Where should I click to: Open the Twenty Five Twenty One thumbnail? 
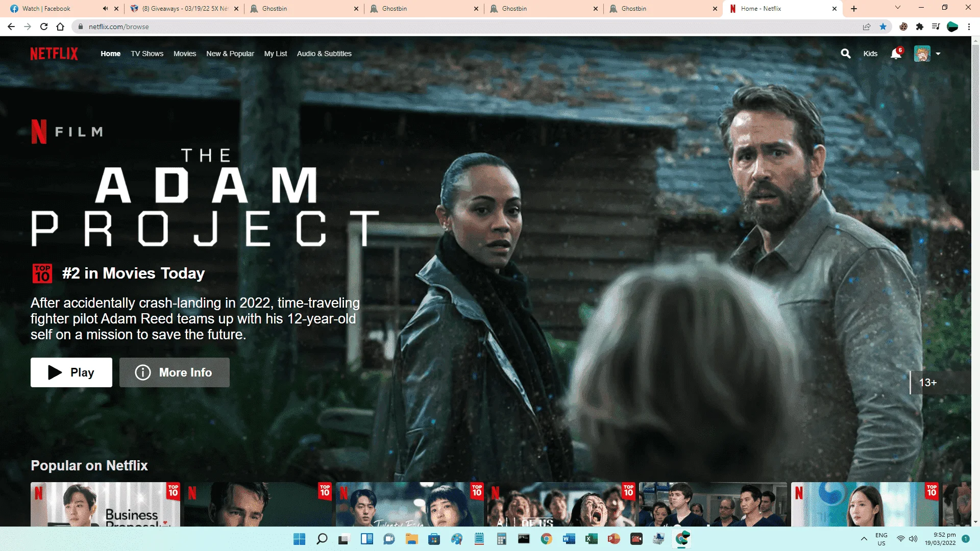coord(409,504)
